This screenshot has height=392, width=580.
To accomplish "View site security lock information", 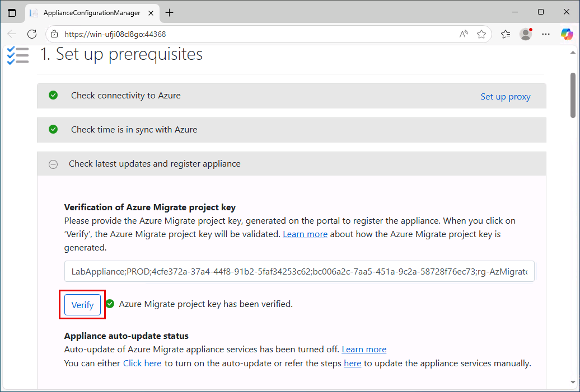I will 54,34.
